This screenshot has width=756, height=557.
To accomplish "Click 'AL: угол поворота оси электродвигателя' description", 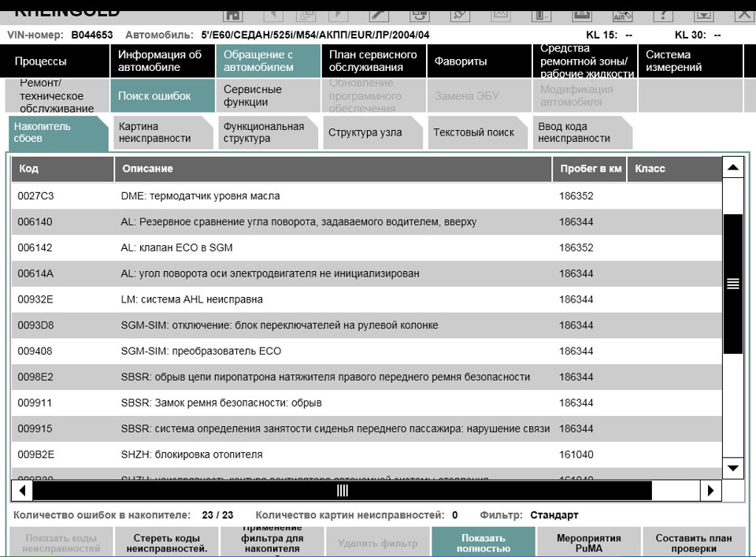I will (x=270, y=273).
